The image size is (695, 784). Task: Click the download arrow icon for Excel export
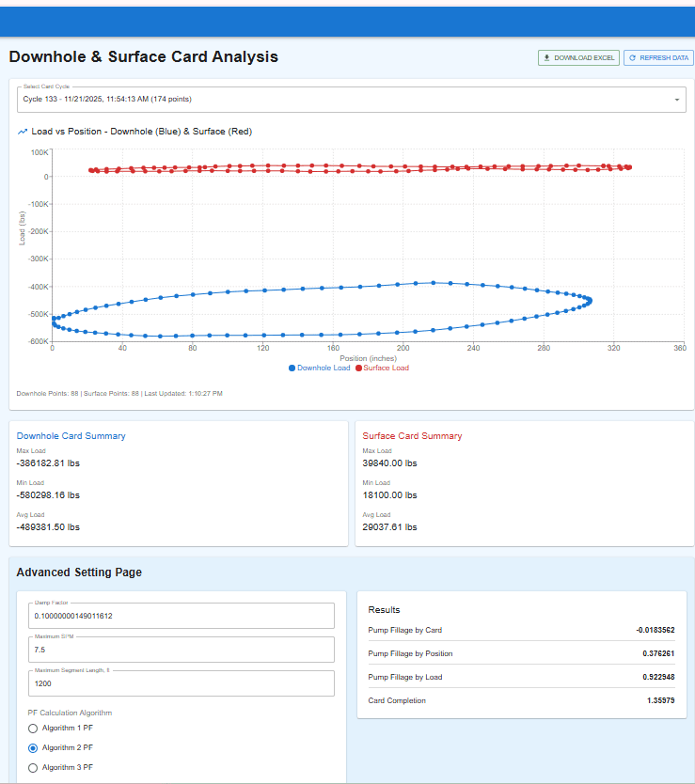(547, 58)
